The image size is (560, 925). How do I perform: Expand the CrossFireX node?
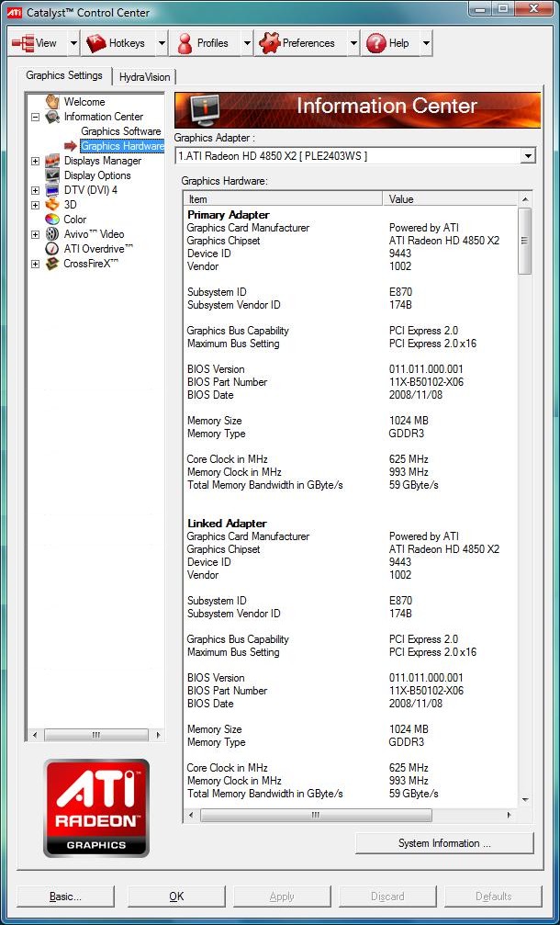click(36, 265)
